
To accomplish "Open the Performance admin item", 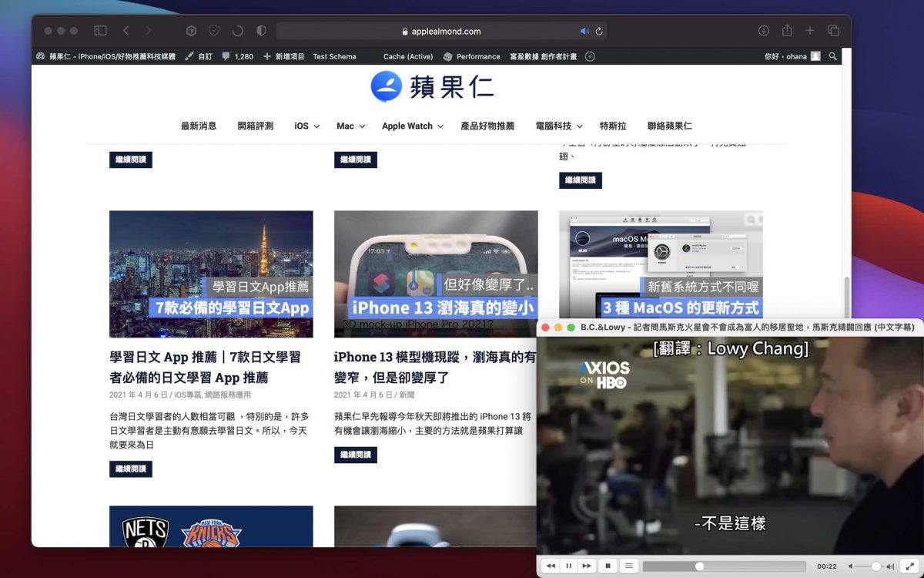I will pos(471,56).
